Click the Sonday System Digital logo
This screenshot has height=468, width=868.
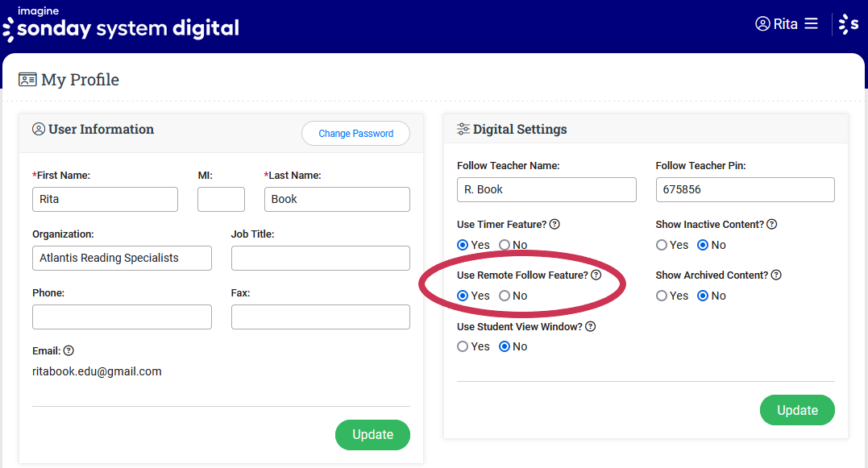[x=121, y=26]
